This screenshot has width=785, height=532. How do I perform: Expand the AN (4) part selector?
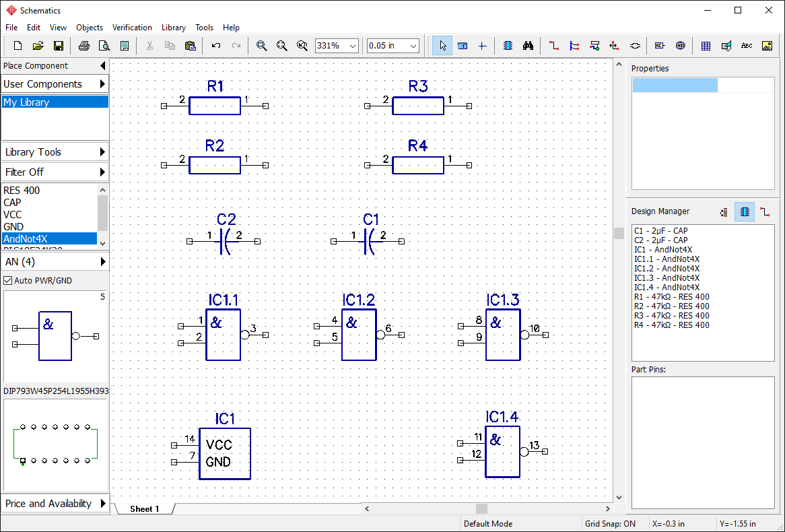[x=55, y=261]
